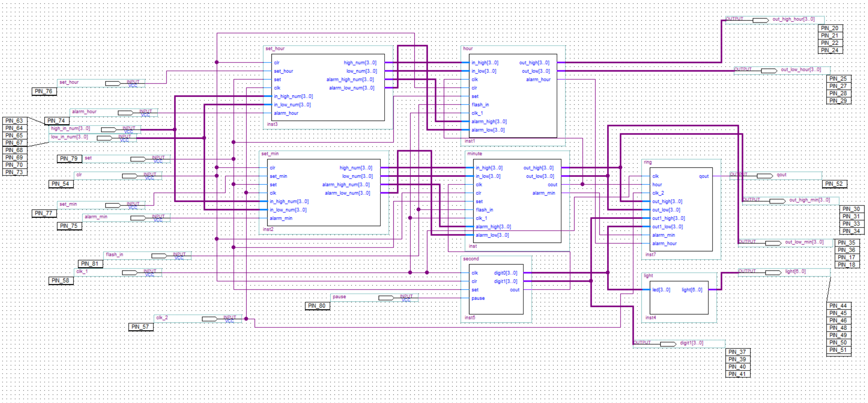868x403 pixels.
Task: Select the qout output pin symbol
Action: point(765,176)
